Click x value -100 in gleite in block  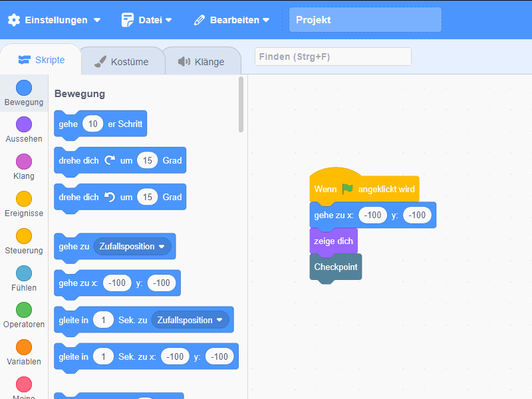point(175,356)
